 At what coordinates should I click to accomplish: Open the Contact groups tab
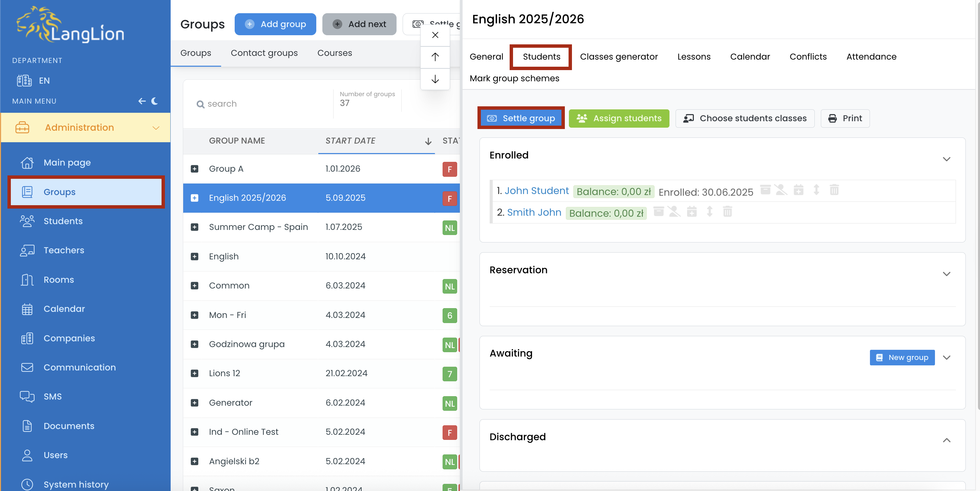[264, 53]
